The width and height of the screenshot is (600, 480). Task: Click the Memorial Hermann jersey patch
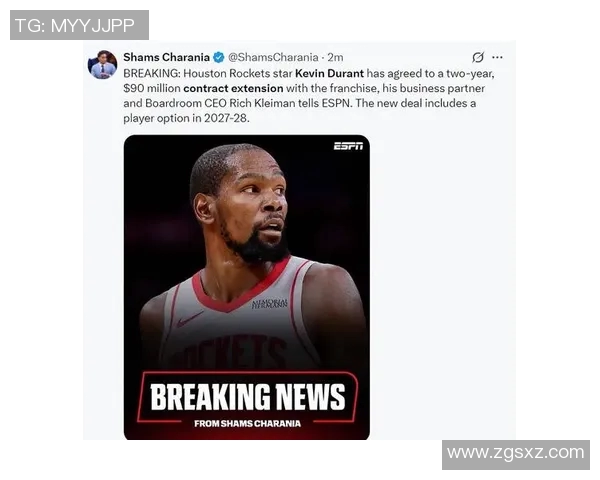click(x=269, y=304)
